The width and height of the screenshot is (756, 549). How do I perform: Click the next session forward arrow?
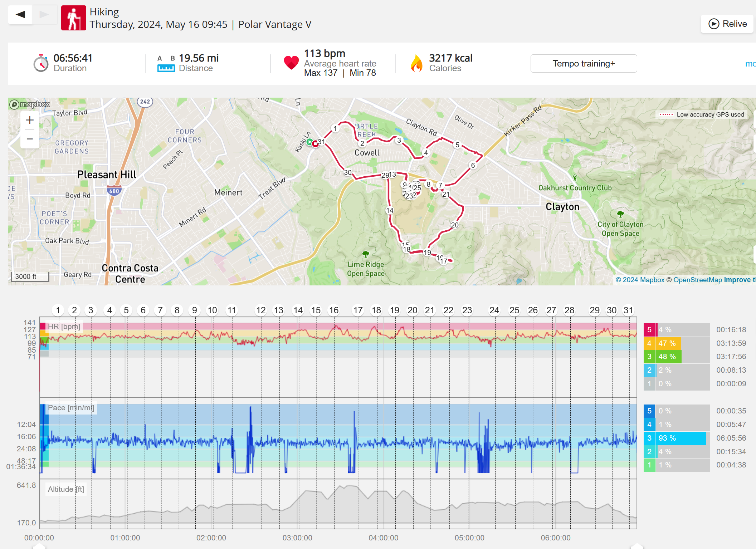(x=44, y=15)
